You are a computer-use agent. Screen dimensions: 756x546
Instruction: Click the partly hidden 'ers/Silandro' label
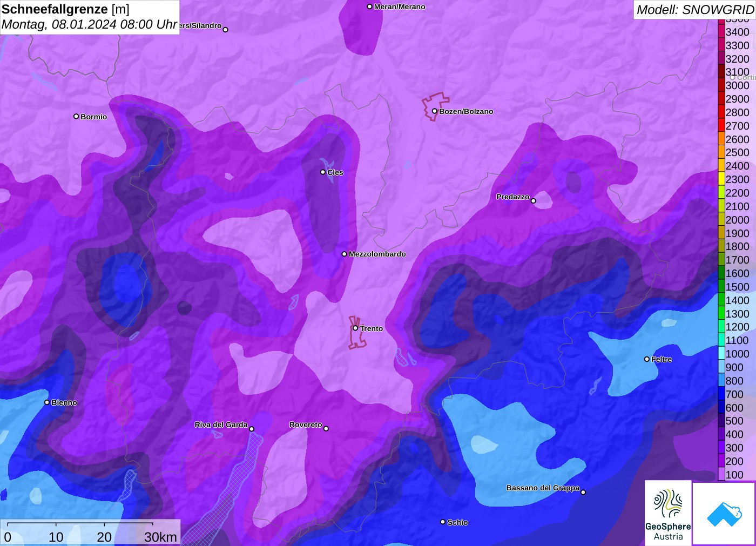(200, 25)
